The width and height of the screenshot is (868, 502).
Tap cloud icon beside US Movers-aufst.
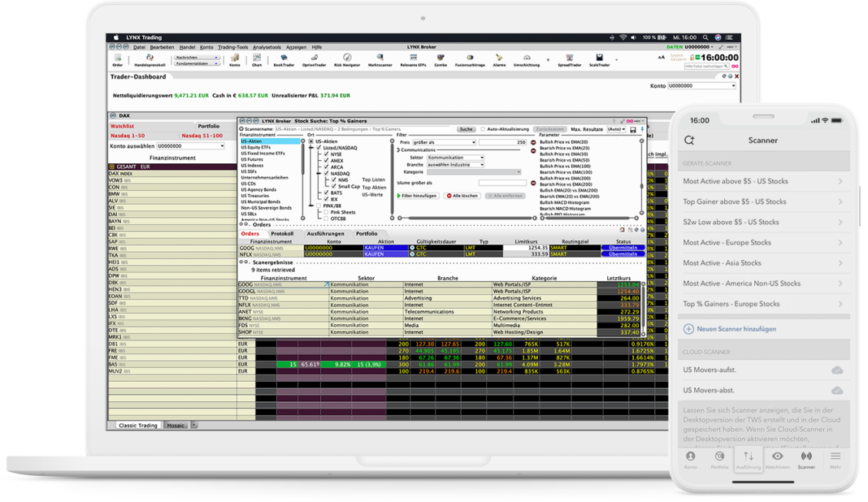837,370
